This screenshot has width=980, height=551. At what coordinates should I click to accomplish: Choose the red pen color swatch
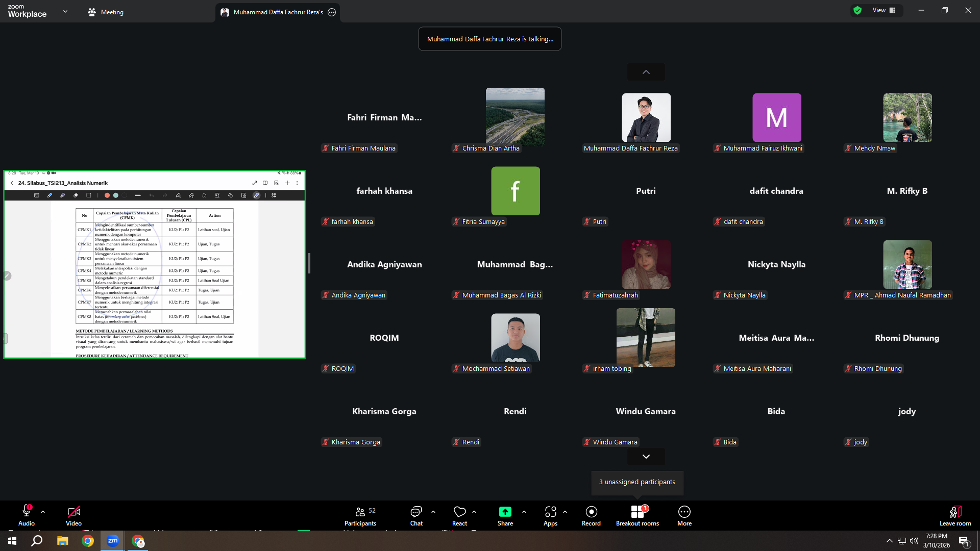pos(107,195)
